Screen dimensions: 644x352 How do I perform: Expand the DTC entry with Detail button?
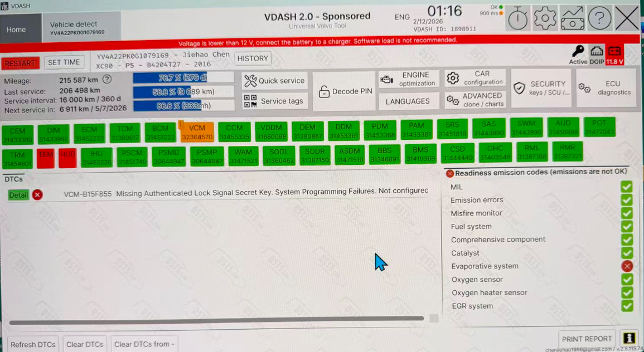18,195
